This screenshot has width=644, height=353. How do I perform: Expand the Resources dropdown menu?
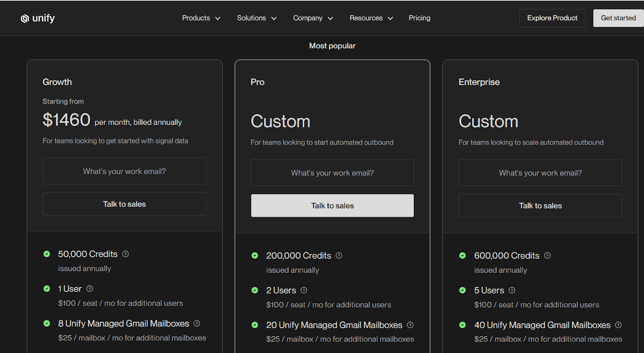[371, 18]
